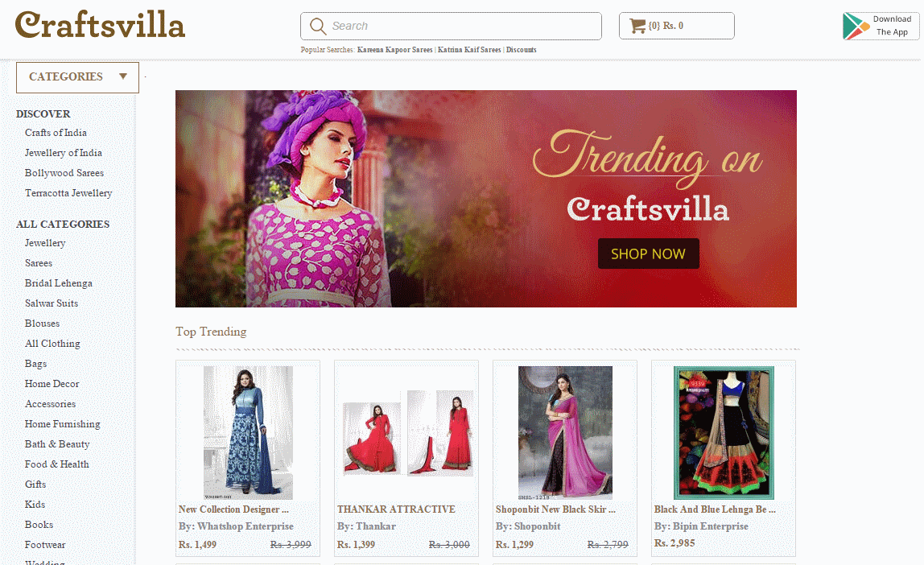Click into the Search input field
The height and width of the screenshot is (565, 924).
point(451,26)
